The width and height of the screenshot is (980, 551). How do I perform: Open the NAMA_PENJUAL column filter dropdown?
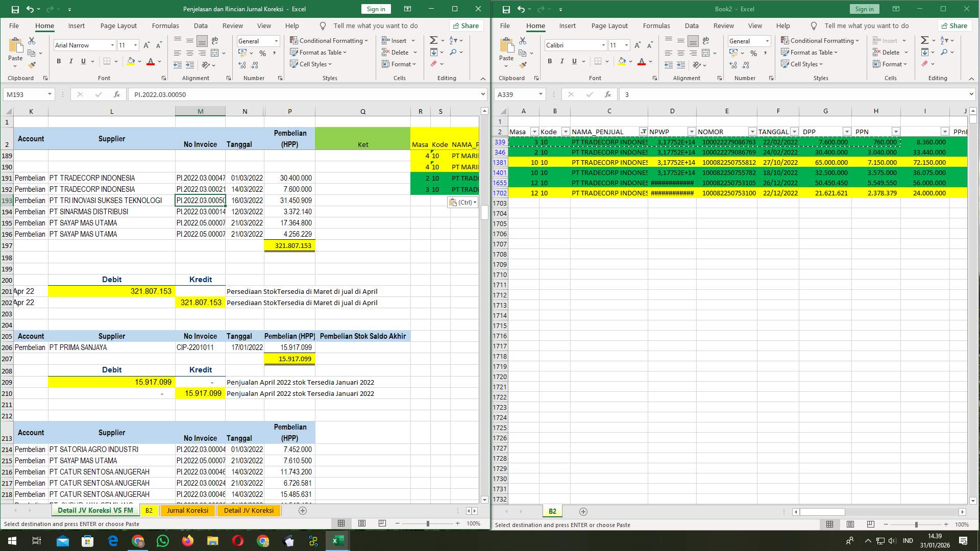pyautogui.click(x=643, y=132)
